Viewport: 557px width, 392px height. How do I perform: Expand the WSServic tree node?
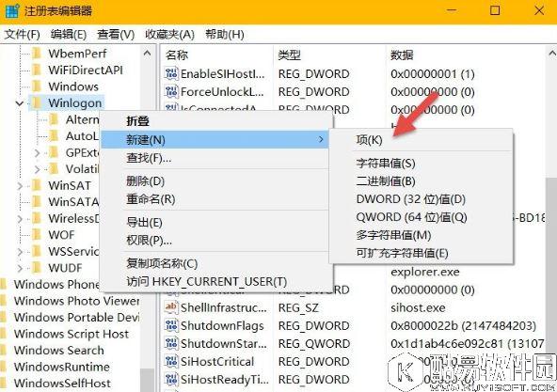(x=20, y=252)
